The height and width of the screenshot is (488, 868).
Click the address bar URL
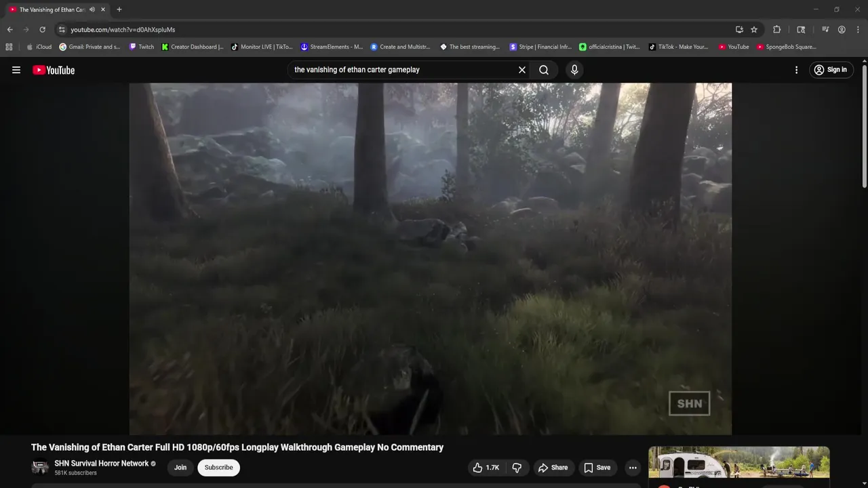tap(123, 30)
